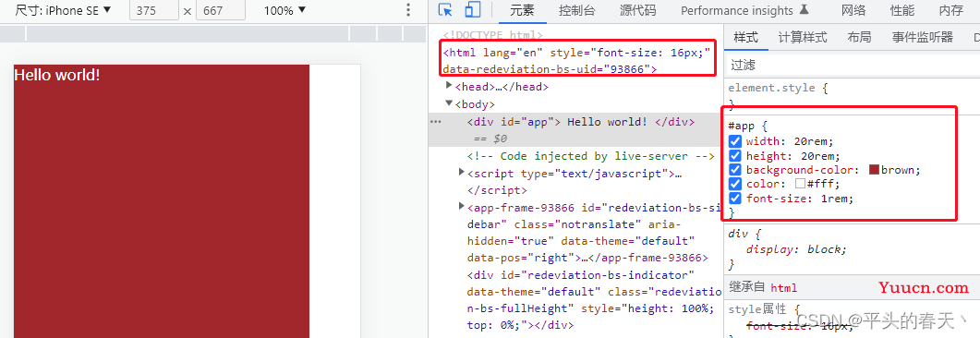Viewport: 980px width, 338px height.
Task: Toggle the device toolbar icon
Action: coord(473,11)
